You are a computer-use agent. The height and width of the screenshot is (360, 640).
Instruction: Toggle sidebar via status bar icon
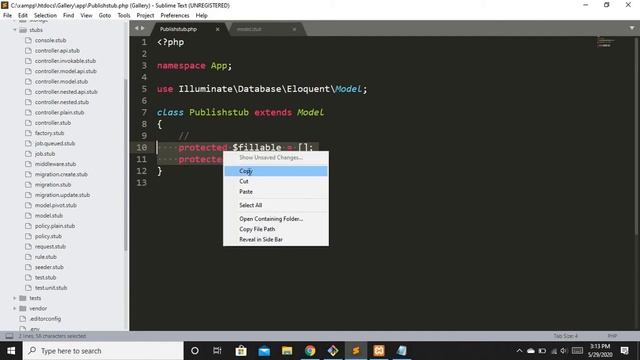coord(9,336)
